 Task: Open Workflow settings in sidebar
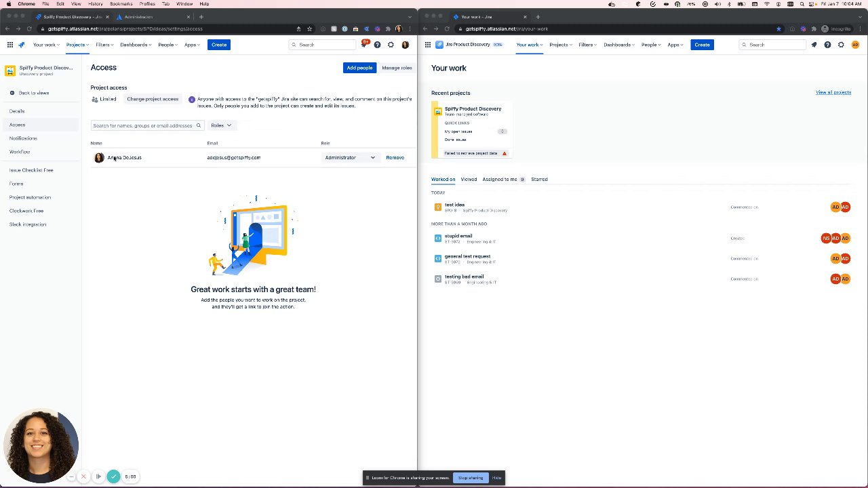20,152
